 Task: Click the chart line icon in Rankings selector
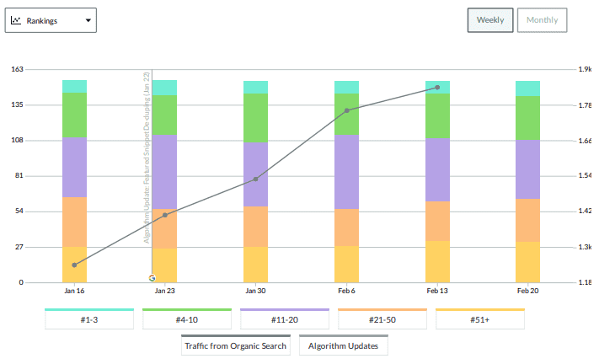pos(15,20)
